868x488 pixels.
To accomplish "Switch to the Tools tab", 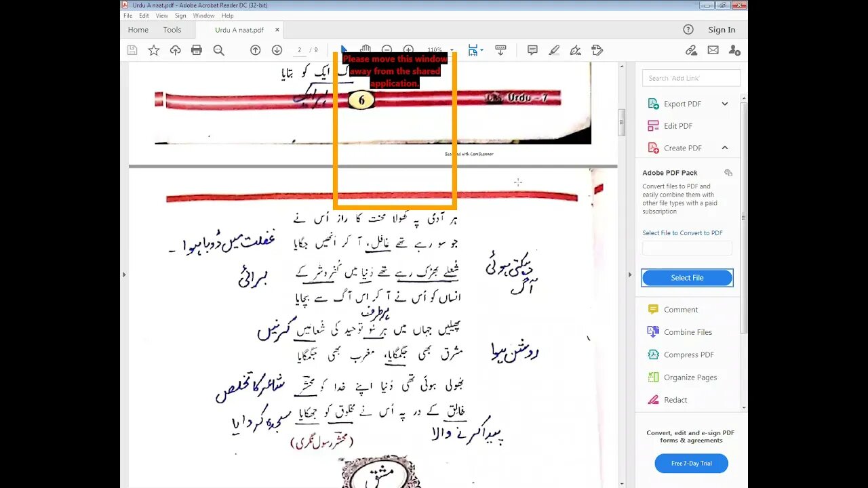I will [x=172, y=30].
